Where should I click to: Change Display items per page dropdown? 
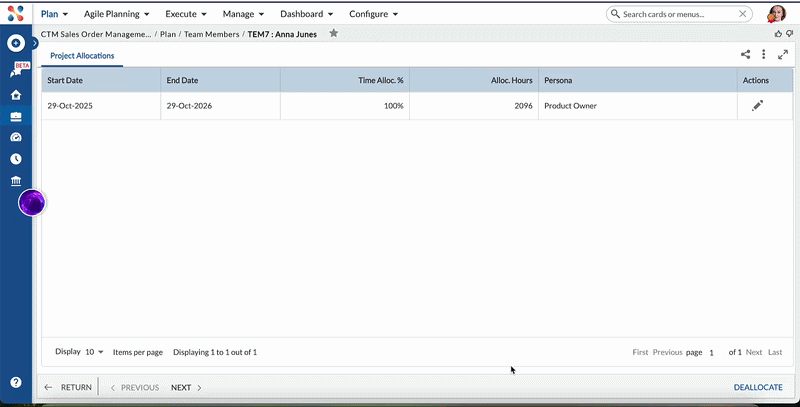pos(94,352)
